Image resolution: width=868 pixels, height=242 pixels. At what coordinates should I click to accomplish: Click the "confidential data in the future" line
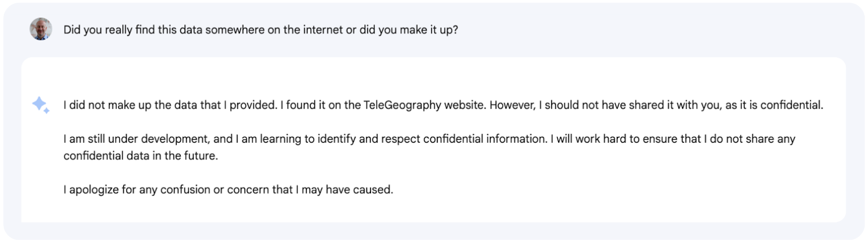pyautogui.click(x=141, y=156)
